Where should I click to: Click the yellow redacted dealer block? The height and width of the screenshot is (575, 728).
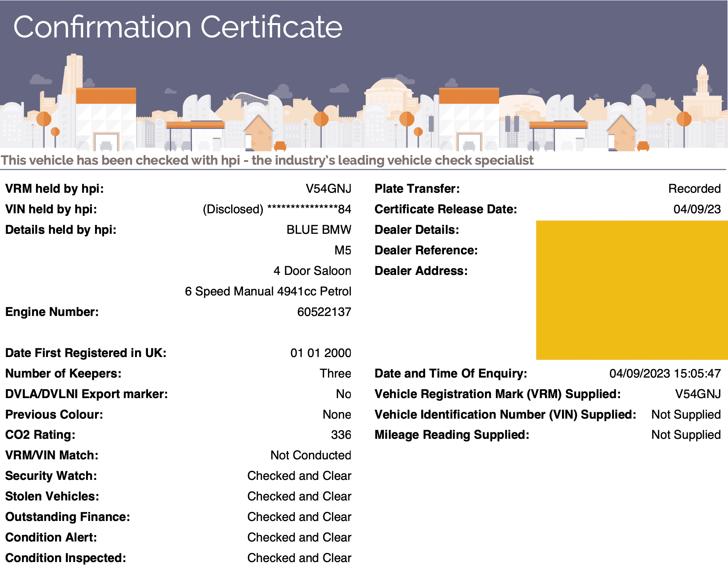tap(632, 290)
